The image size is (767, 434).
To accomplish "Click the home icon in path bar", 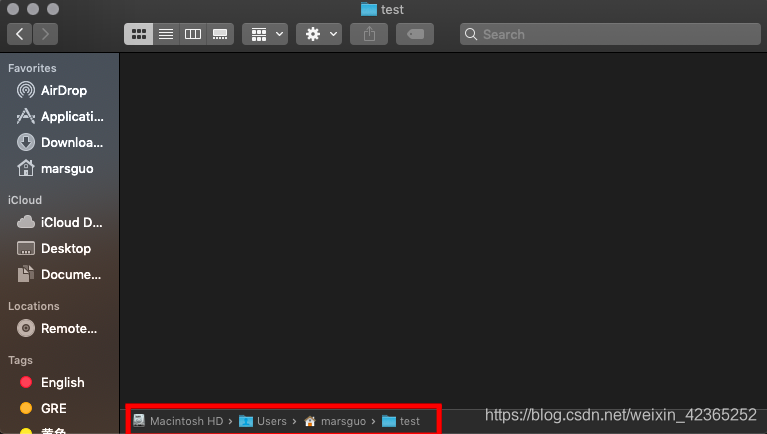I will pyautogui.click(x=310, y=421).
